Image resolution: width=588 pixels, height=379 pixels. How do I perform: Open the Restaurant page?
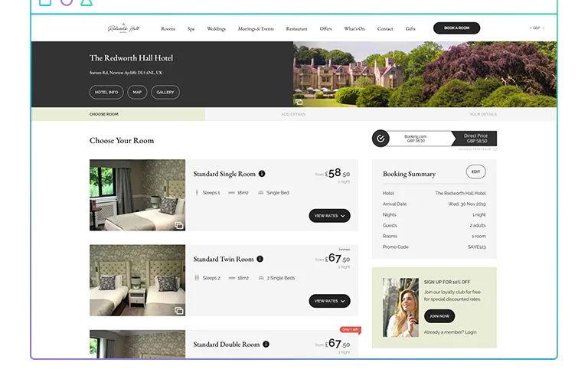296,28
